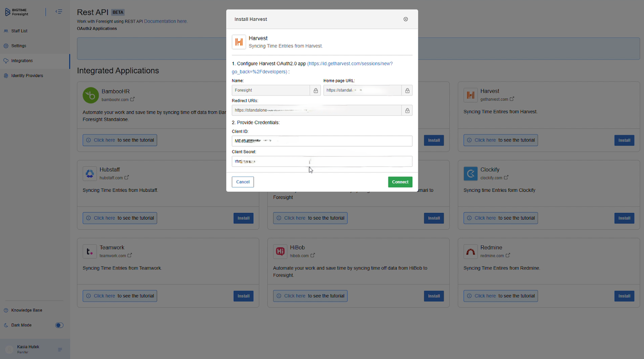This screenshot has height=359, width=644.
Task: Cancel the Harvest installation
Action: point(243,182)
